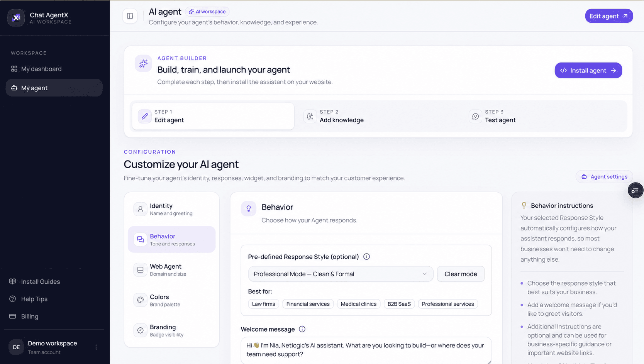This screenshot has height=364, width=644.
Task: Open the Web Agent settings section
Action: [x=172, y=270]
